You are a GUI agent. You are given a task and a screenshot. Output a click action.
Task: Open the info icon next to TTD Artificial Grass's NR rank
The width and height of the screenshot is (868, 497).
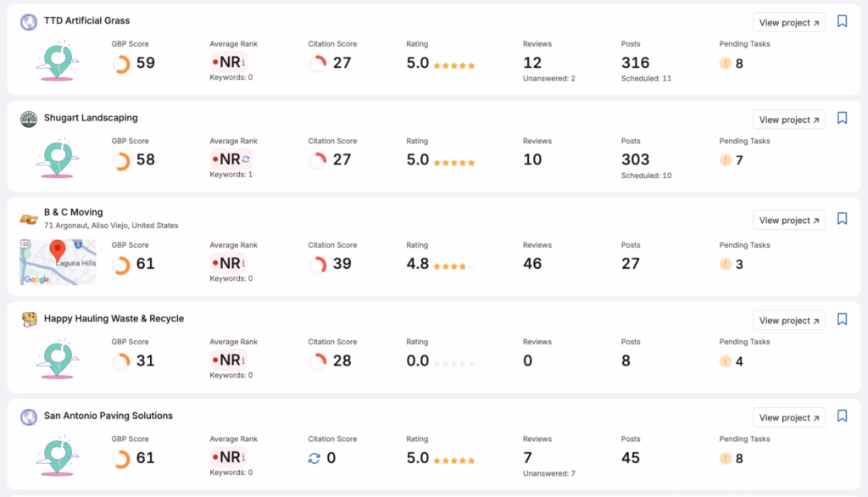[243, 62]
